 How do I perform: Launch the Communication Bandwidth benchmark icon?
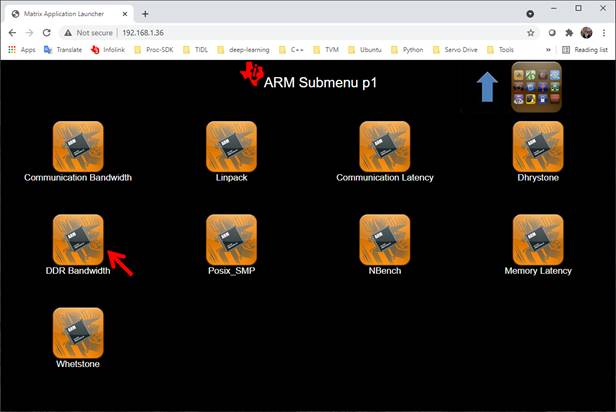click(78, 146)
